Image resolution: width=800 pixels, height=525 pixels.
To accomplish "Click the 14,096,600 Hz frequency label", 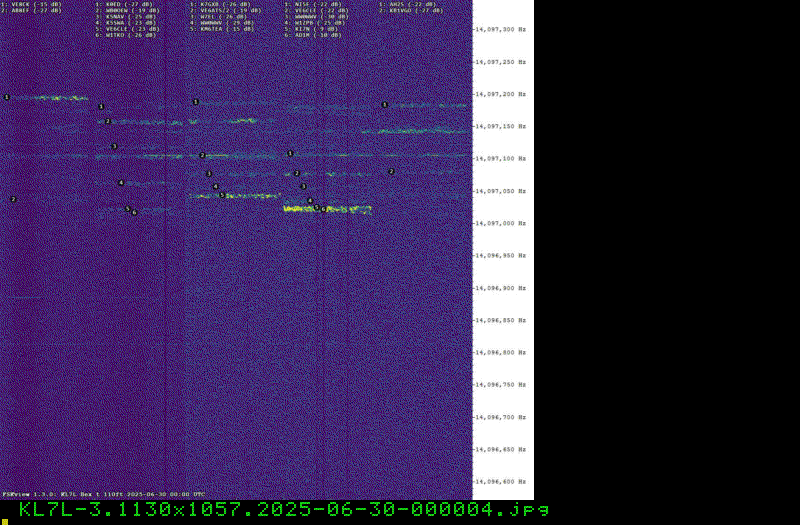I will tap(501, 482).
